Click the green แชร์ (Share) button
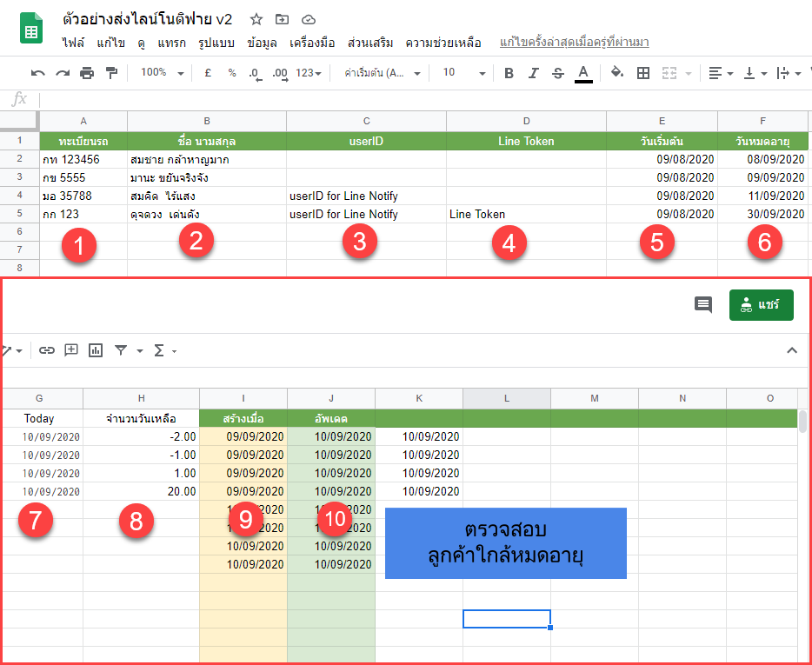 [761, 305]
